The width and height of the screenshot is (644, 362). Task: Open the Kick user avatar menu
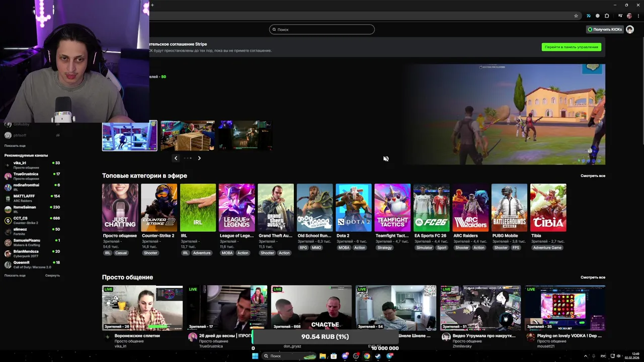point(630,29)
